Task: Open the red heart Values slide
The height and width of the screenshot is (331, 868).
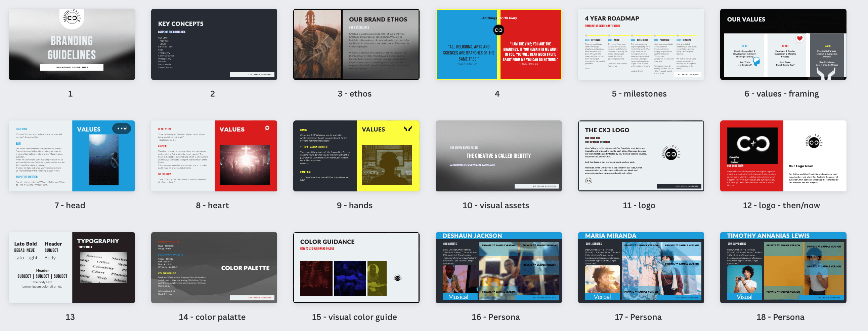Action: 214,156
